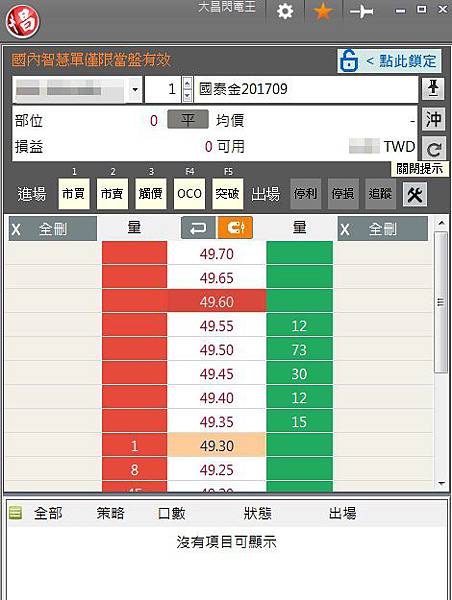Click the red app logo icon
Screen dimensions: 452x600
(23, 21)
